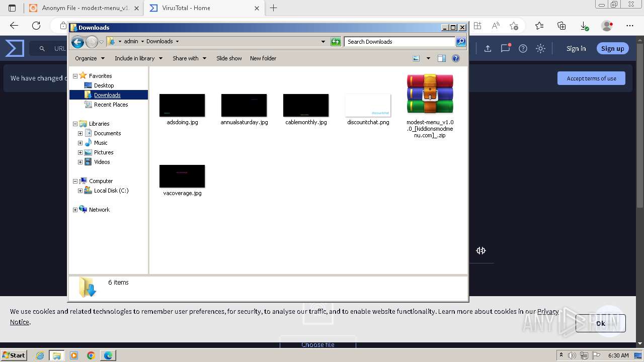Select the adsdoing.jpg thumbnail
Screen dimensions: 644x362
pyautogui.click(x=182, y=105)
